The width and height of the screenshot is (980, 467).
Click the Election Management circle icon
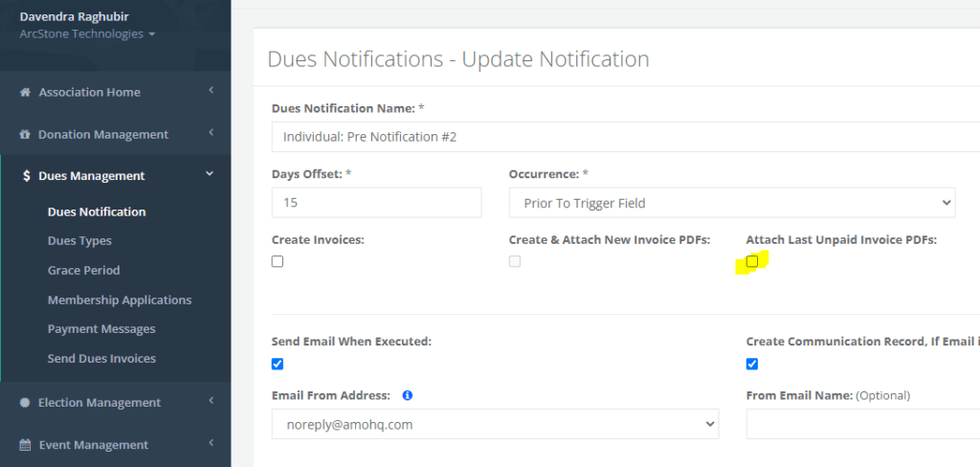click(25, 403)
